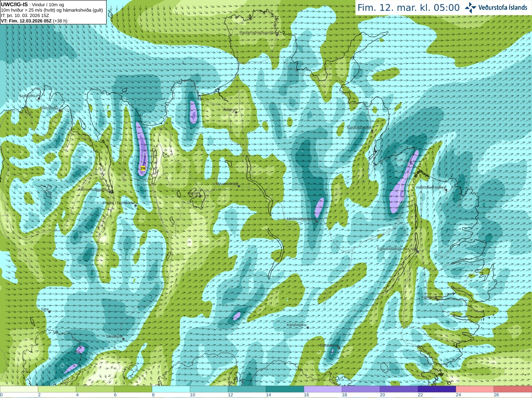Pick the 6–8 m/s olive green swatch
Screen dimensions: 532x398
point(133,389)
